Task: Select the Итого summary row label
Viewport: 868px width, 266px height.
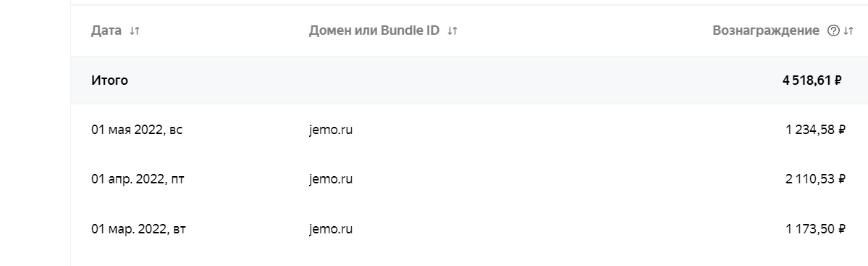Action: [x=109, y=80]
